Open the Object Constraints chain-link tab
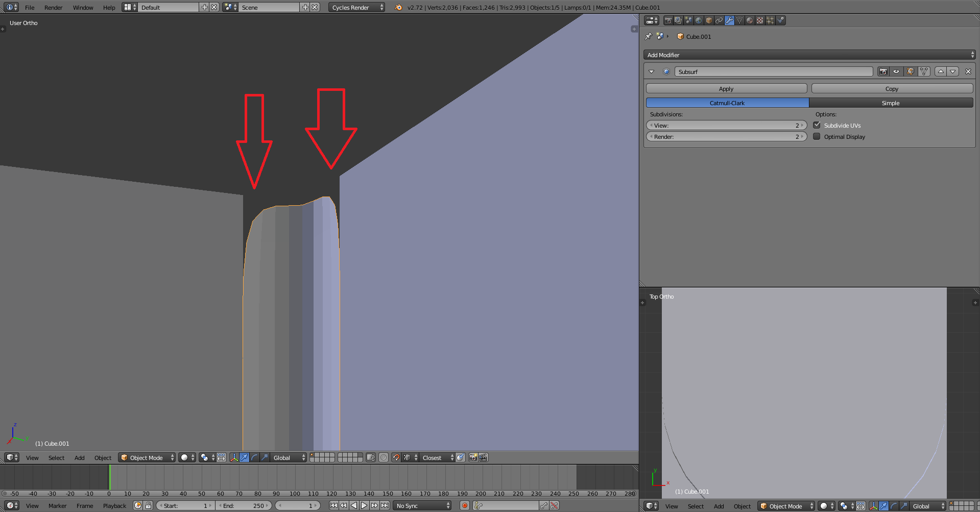The image size is (980, 512). pos(719,20)
